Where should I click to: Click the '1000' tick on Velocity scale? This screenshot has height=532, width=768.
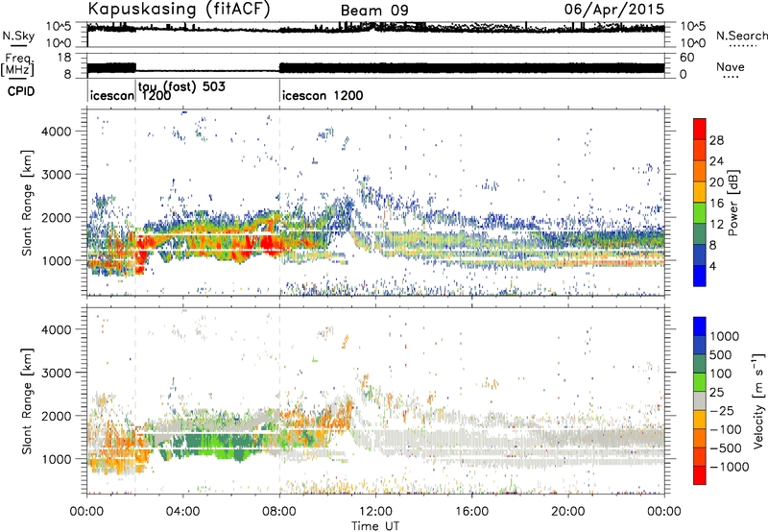click(x=725, y=336)
